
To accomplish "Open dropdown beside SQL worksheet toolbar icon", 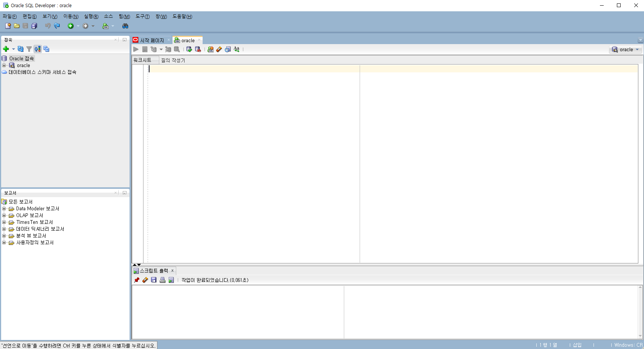I will [113, 26].
